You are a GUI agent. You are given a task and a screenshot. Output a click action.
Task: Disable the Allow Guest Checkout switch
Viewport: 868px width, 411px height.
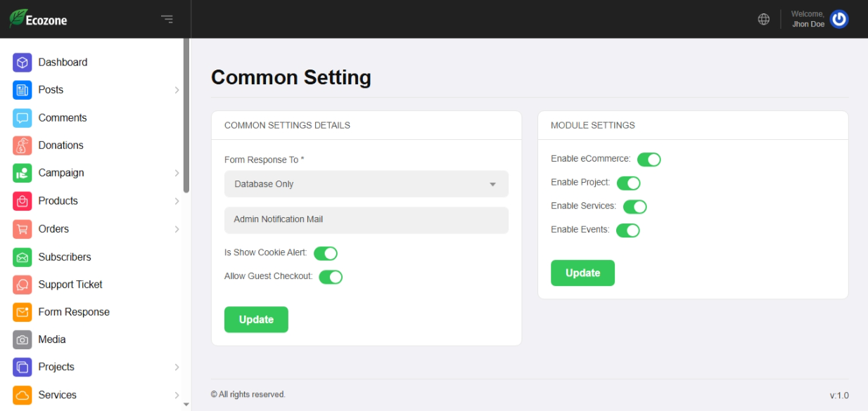point(331,277)
